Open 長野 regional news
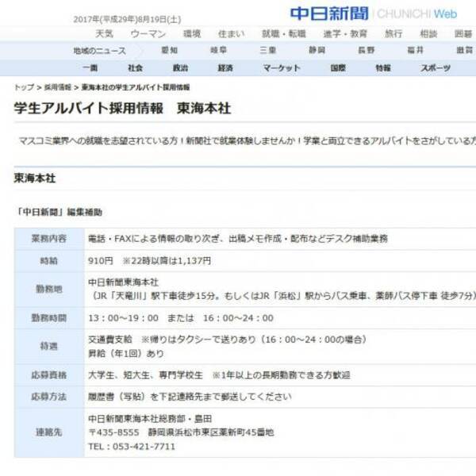Viewport: 476px width, 476px height. point(344,50)
